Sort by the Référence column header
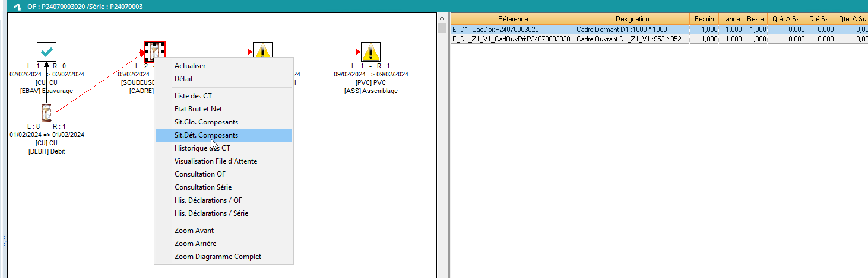 (x=513, y=19)
